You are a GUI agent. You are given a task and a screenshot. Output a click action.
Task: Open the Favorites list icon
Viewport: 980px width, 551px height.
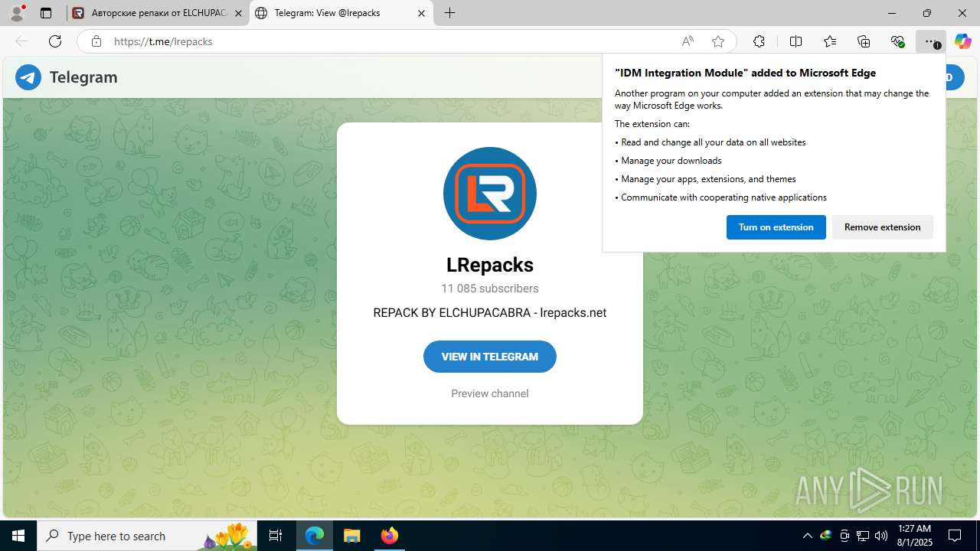click(830, 41)
